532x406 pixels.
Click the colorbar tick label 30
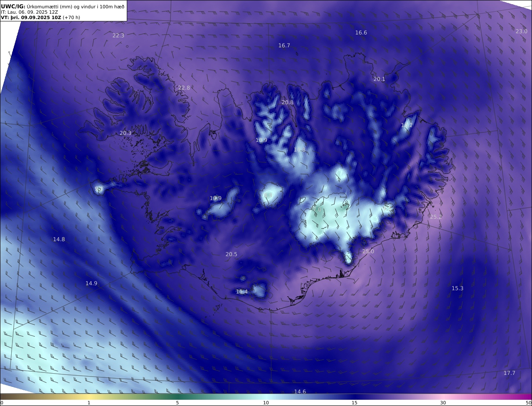(x=443, y=403)
